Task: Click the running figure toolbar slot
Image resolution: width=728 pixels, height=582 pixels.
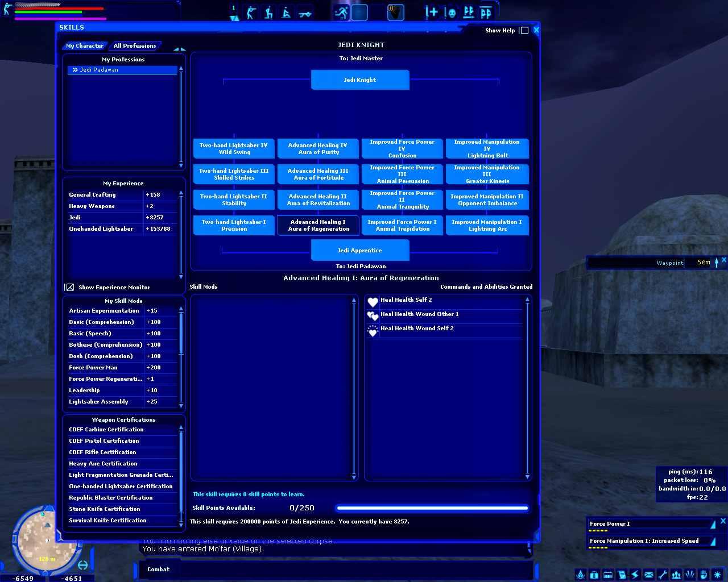Action: [x=341, y=12]
